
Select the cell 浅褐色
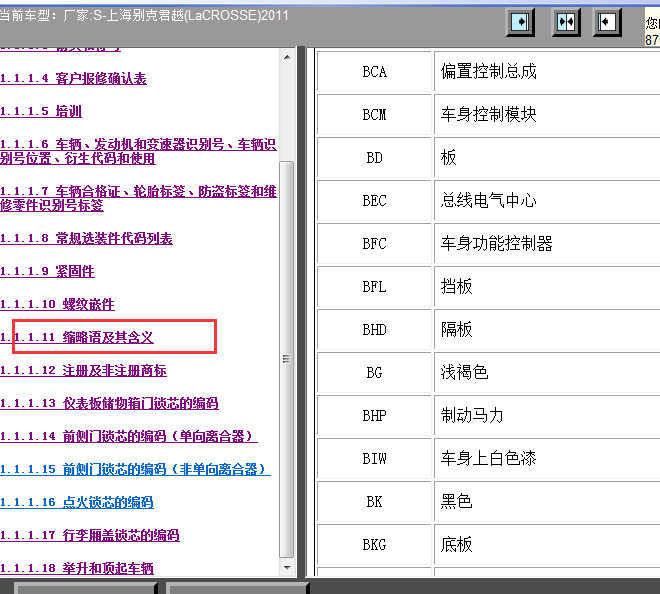547,373
